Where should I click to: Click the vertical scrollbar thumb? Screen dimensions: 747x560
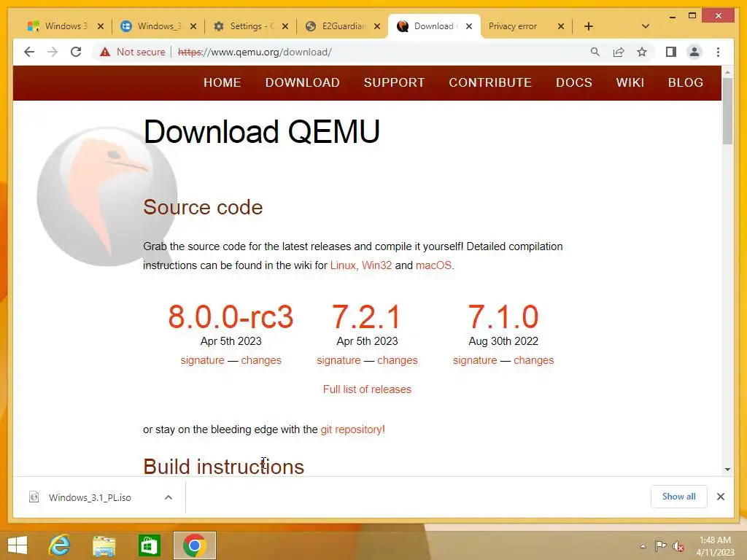click(727, 111)
